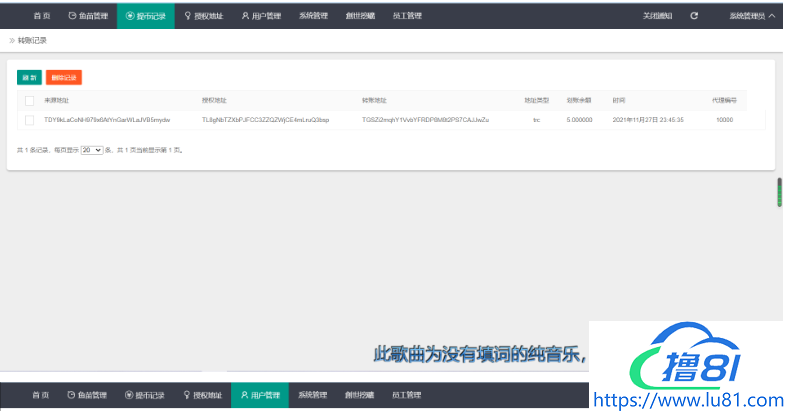Viewport: 789px width, 411px height.
Task: Click the 授权地址 lightbulb icon in bottom navigation
Action: click(x=187, y=395)
